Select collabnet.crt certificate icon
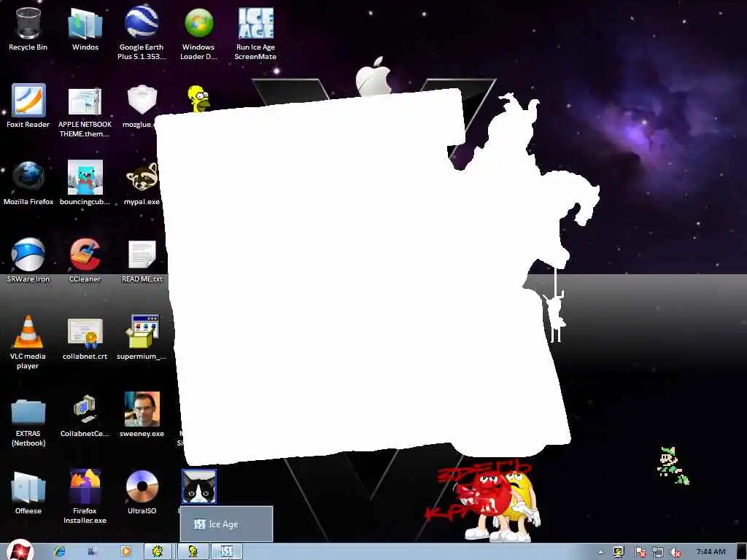 [85, 338]
